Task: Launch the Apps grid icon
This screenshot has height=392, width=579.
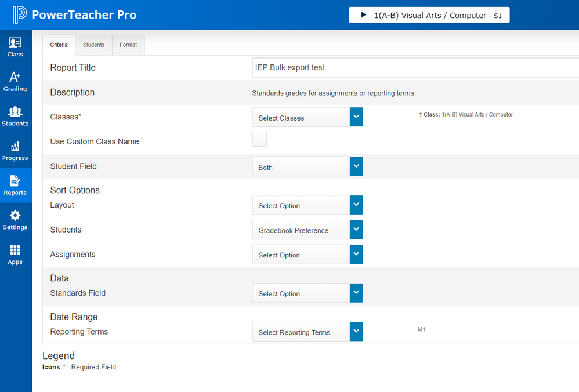Action: point(15,251)
